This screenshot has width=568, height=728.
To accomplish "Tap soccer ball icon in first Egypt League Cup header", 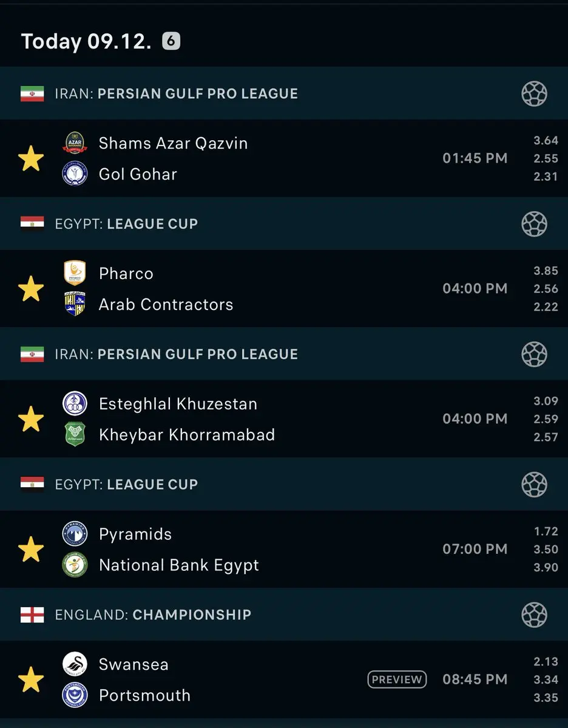I will (534, 224).
